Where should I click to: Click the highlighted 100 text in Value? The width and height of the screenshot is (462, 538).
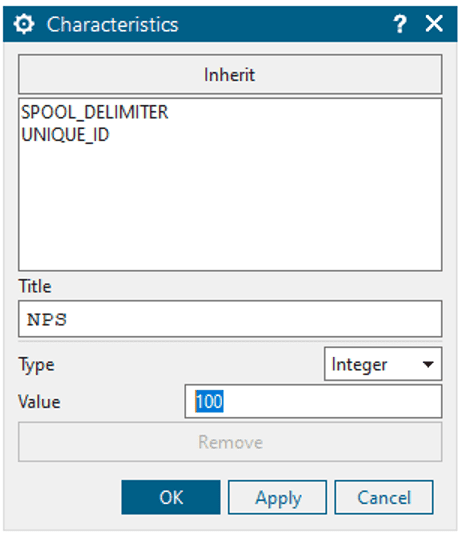[209, 401]
